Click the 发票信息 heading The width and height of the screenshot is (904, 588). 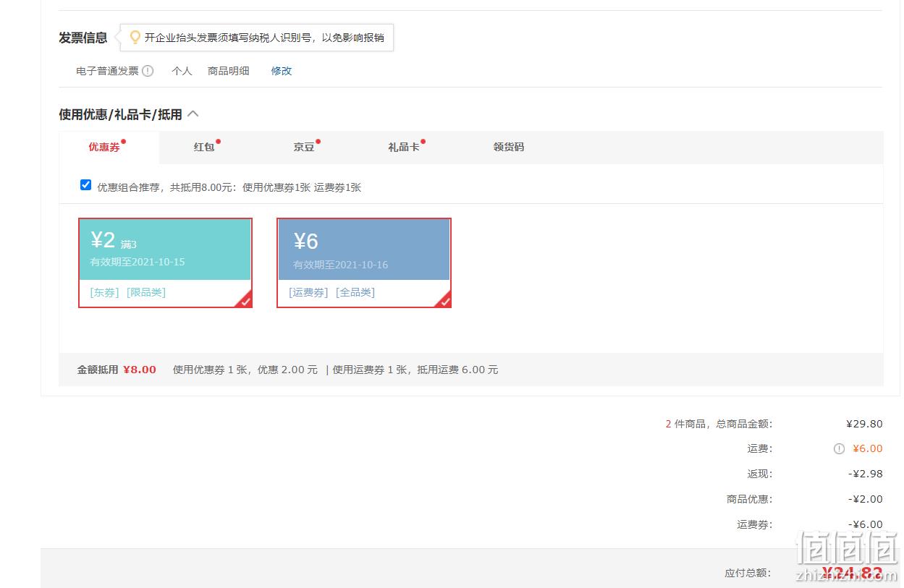83,38
